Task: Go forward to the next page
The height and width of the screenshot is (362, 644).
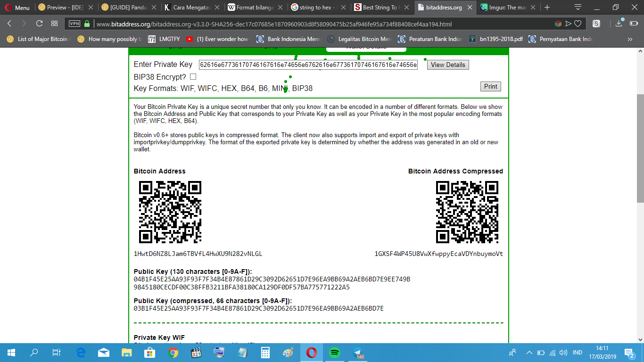Action: pos(24,24)
